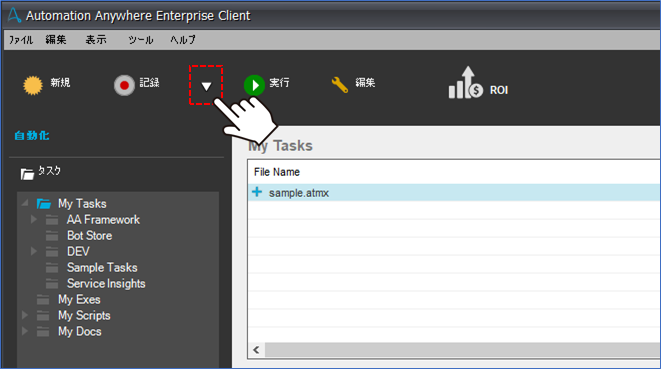Click the 実行 label text

click(279, 83)
